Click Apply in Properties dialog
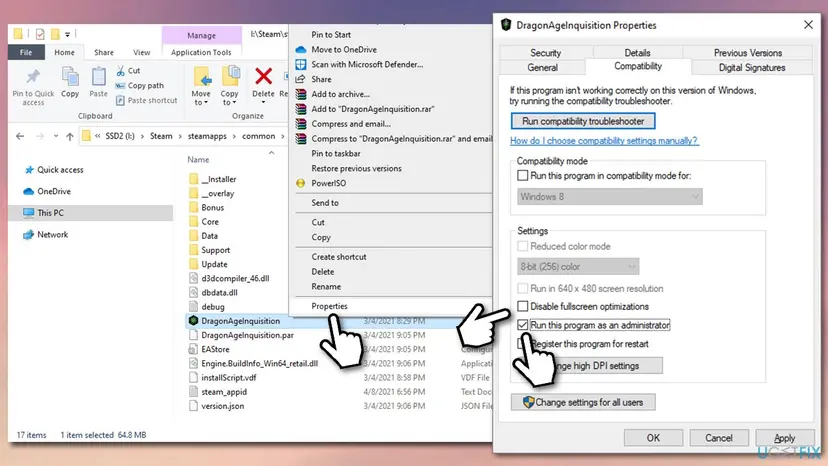 pyautogui.click(x=784, y=437)
